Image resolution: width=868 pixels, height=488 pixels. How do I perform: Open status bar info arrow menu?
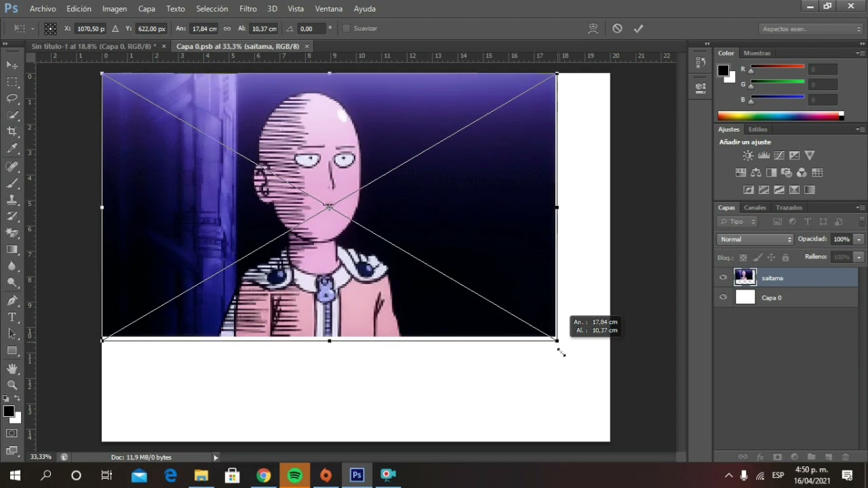point(216,457)
